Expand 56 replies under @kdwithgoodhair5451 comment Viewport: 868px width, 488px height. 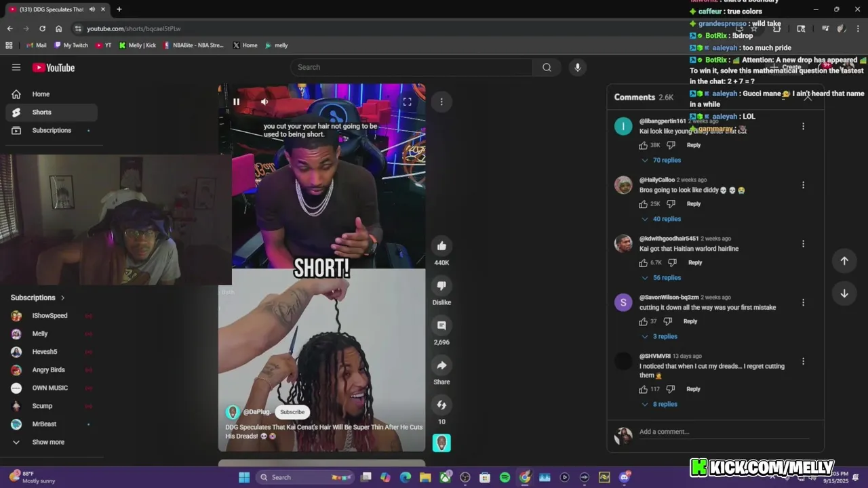click(661, 278)
